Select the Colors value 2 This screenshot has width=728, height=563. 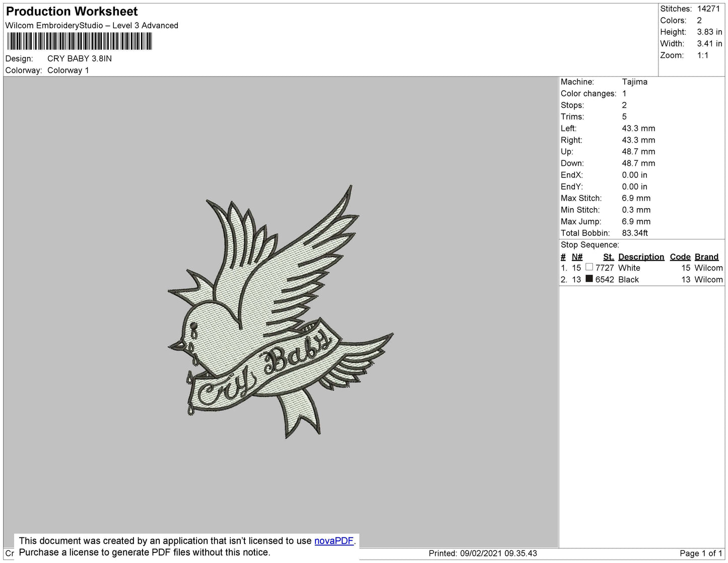(x=699, y=21)
